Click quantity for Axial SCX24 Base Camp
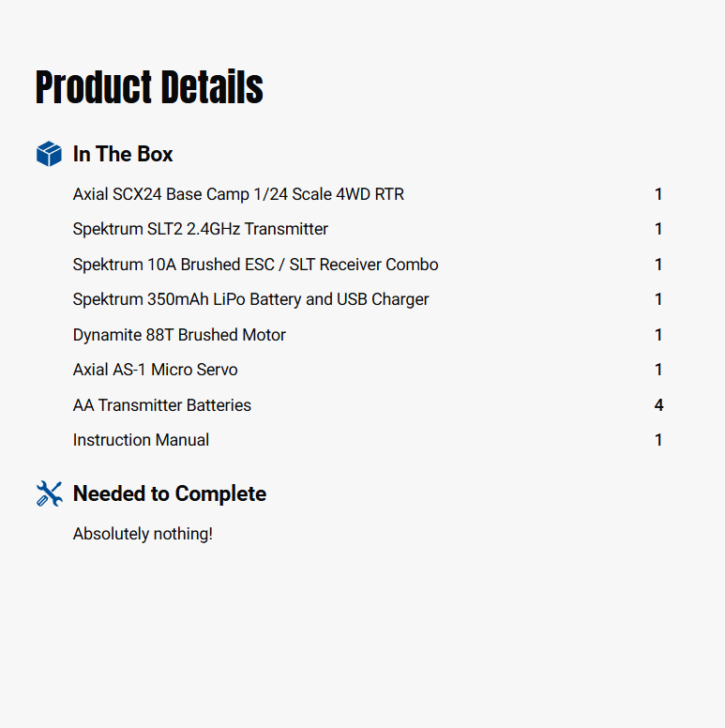This screenshot has width=725, height=728. pyautogui.click(x=658, y=194)
